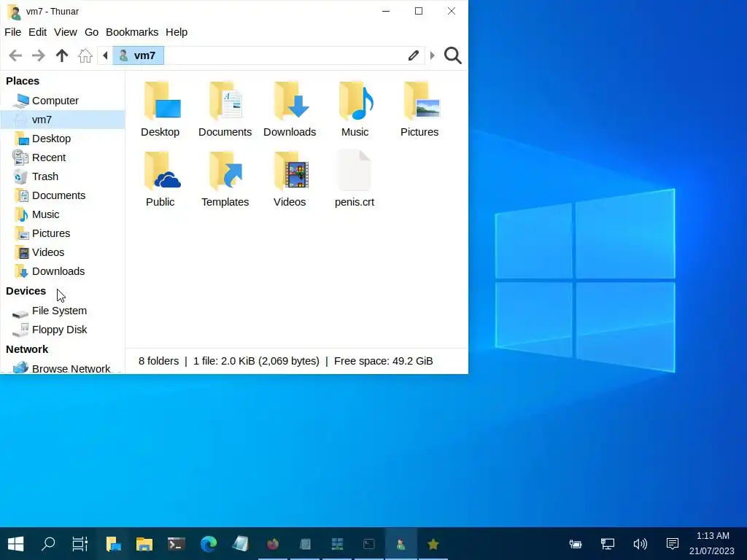Select the penis.crt file icon
The width and height of the screenshot is (747, 560).
(x=355, y=171)
